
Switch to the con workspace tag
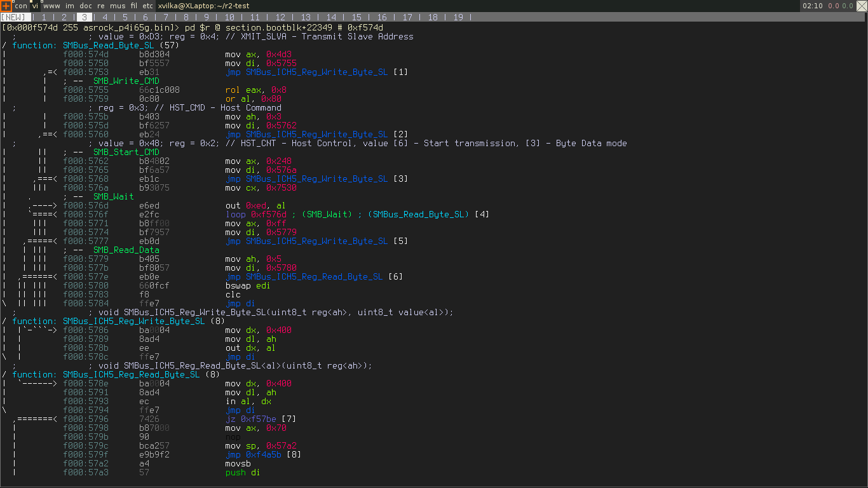click(21, 6)
